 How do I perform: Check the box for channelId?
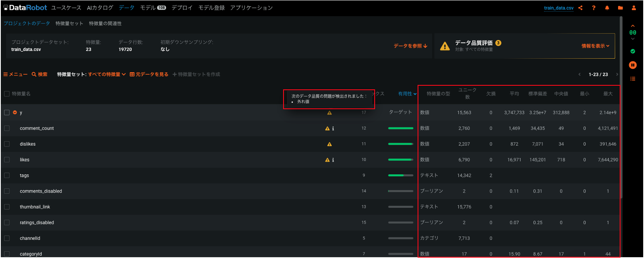(x=7, y=238)
